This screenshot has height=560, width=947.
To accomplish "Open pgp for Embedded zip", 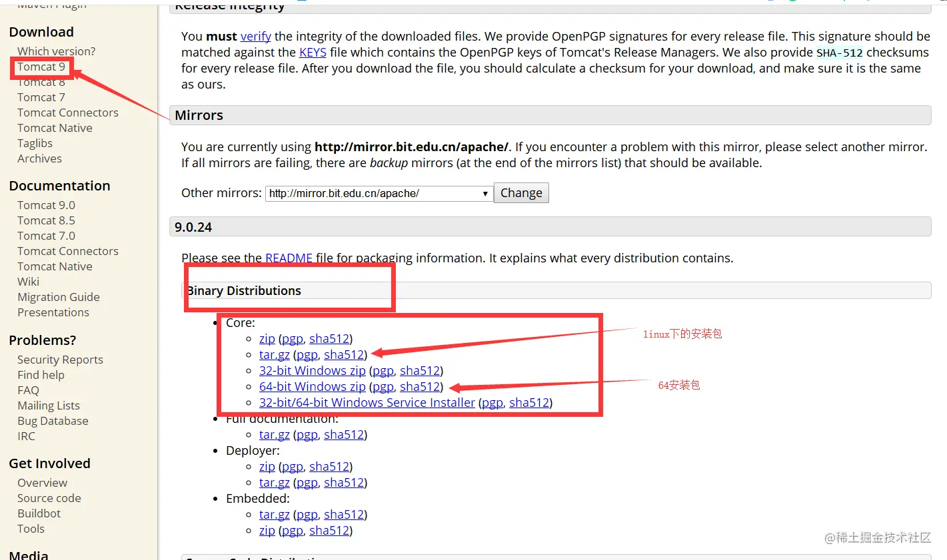I will point(293,531).
